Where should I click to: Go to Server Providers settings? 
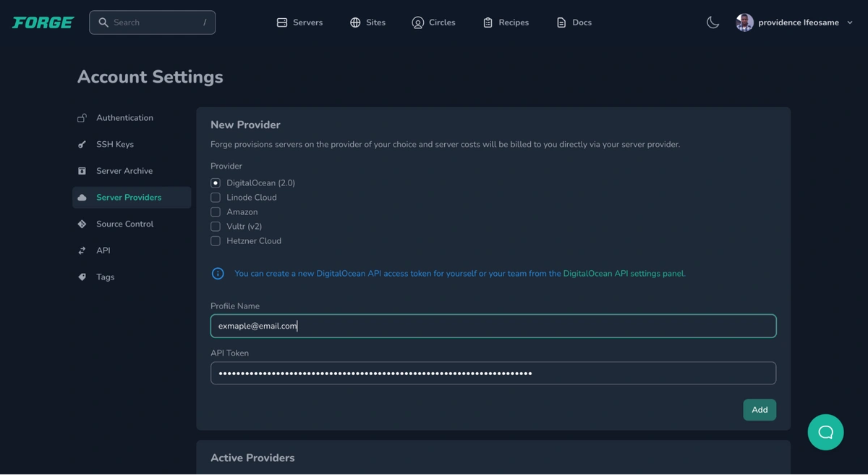coord(132,198)
